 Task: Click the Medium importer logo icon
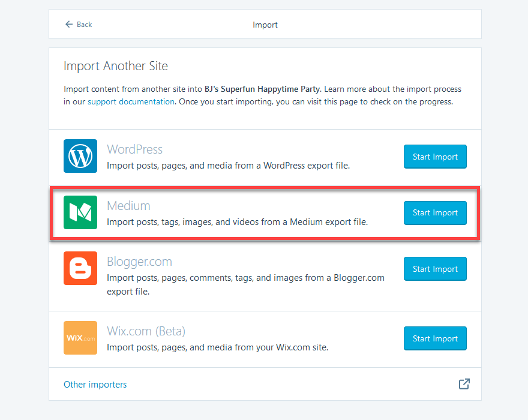tap(80, 212)
